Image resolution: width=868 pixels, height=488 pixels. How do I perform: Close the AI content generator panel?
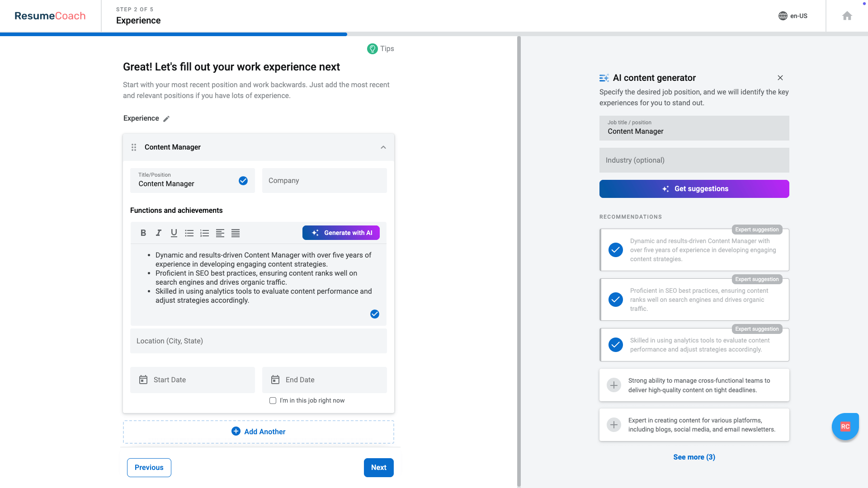click(x=780, y=78)
